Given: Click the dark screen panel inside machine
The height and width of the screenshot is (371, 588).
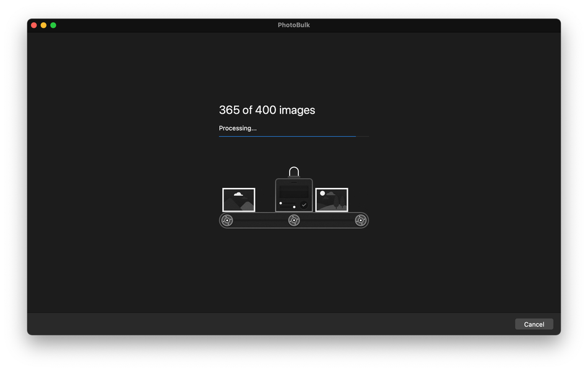Looking at the screenshot, I should [x=293, y=192].
